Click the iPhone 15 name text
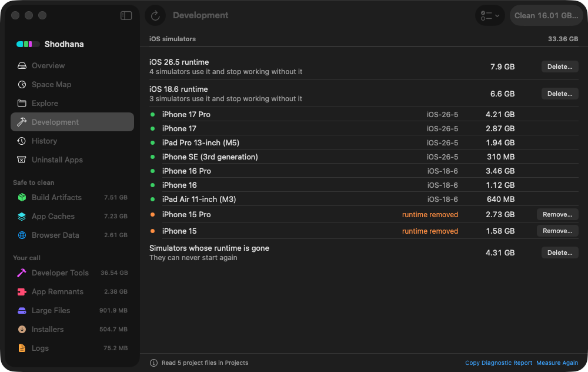588x372 pixels. click(x=179, y=231)
